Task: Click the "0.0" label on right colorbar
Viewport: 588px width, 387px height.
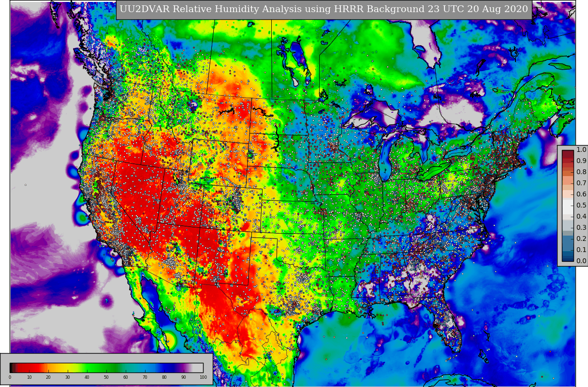Action: click(x=581, y=261)
